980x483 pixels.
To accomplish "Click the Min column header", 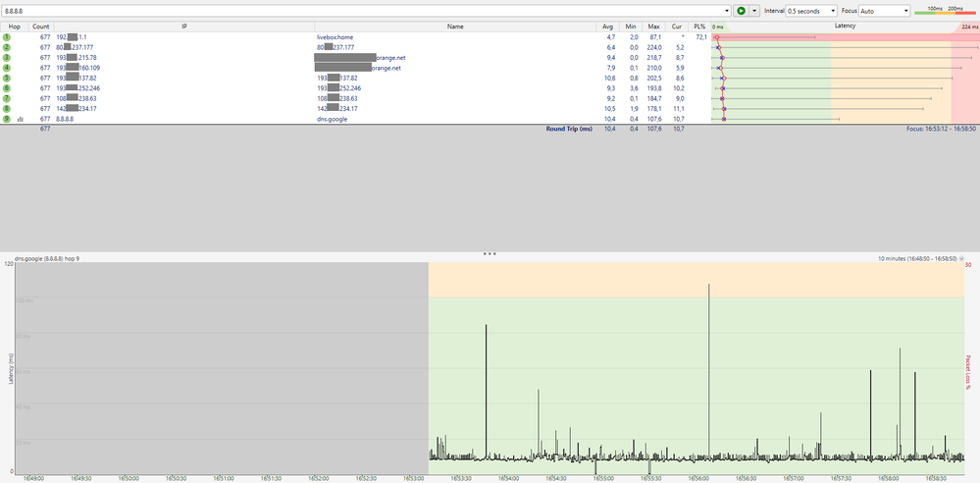I will 630,27.
